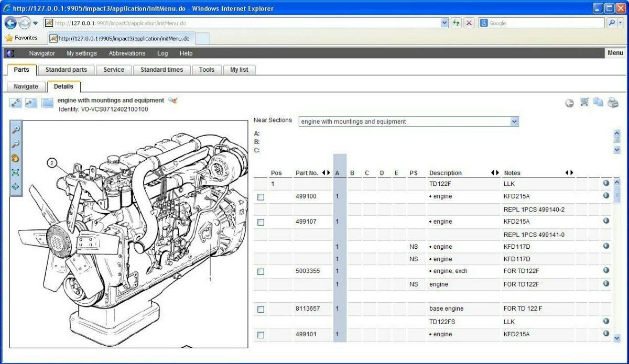Open recent pages dropdown next to forward

[35, 23]
